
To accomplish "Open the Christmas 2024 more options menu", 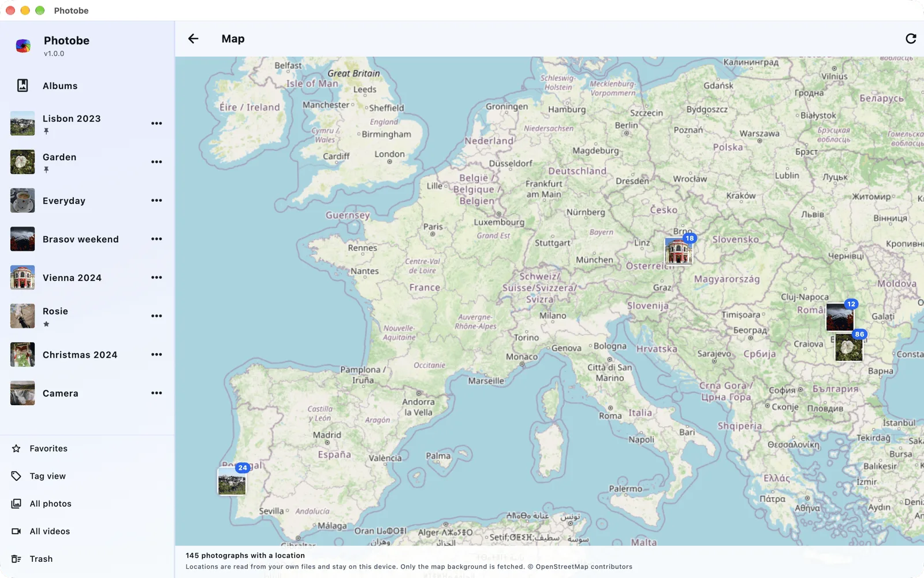I will pos(157,354).
